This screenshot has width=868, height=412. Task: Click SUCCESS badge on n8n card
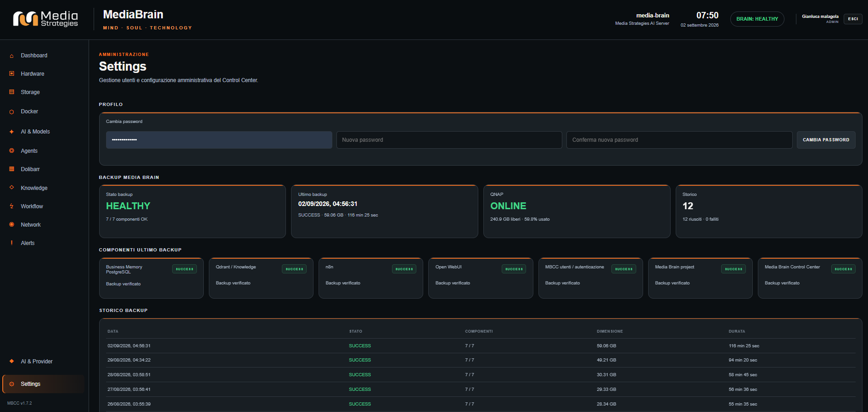coord(404,269)
